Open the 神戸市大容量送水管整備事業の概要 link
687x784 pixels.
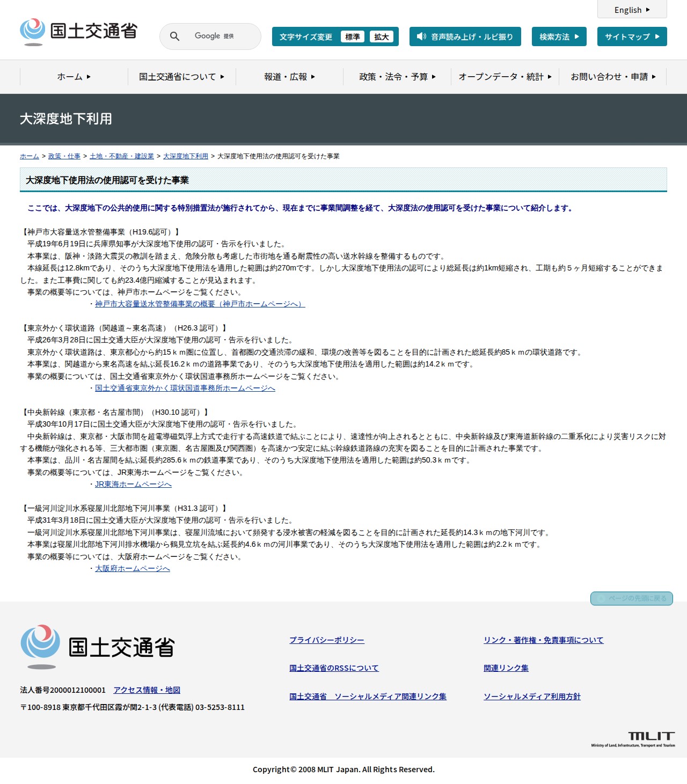(x=200, y=304)
